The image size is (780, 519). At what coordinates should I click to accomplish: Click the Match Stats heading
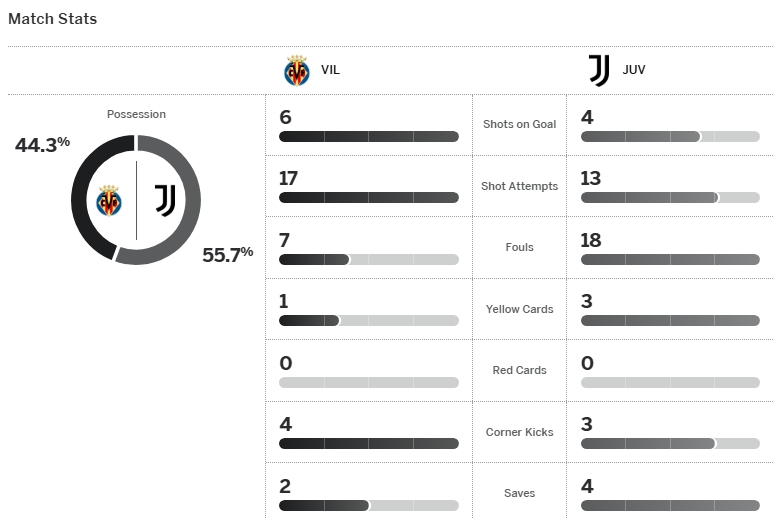pyautogui.click(x=53, y=19)
